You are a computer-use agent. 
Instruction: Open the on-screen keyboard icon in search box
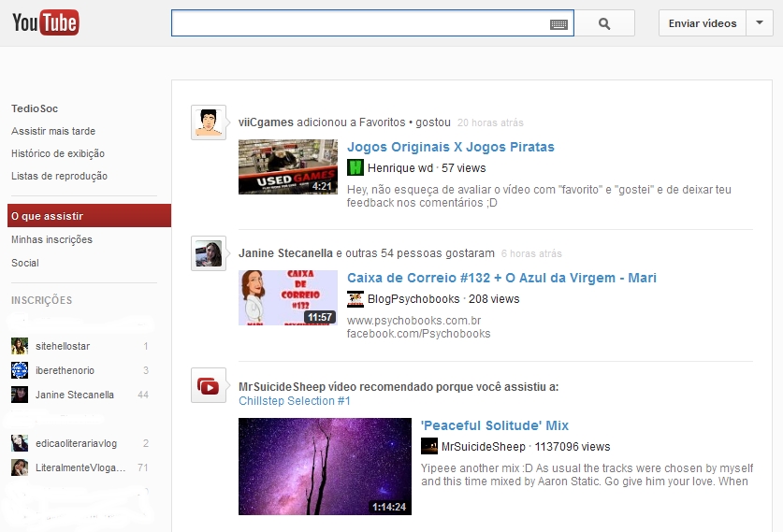point(558,24)
